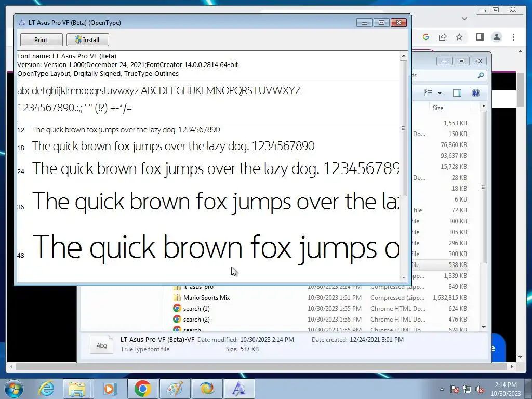Click the Google icon in Chrome address bar
532x399 pixels.
point(426,37)
